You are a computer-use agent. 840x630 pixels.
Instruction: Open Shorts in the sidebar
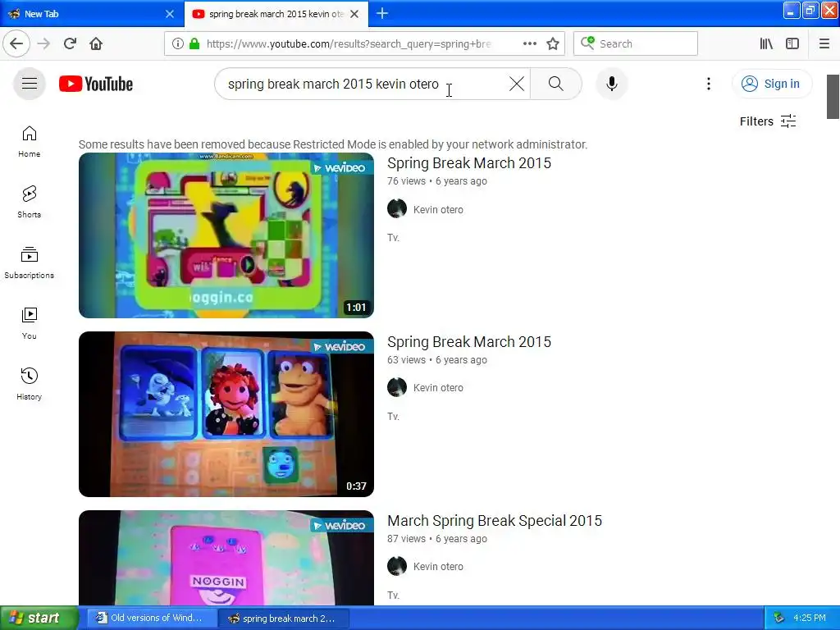[x=30, y=202]
